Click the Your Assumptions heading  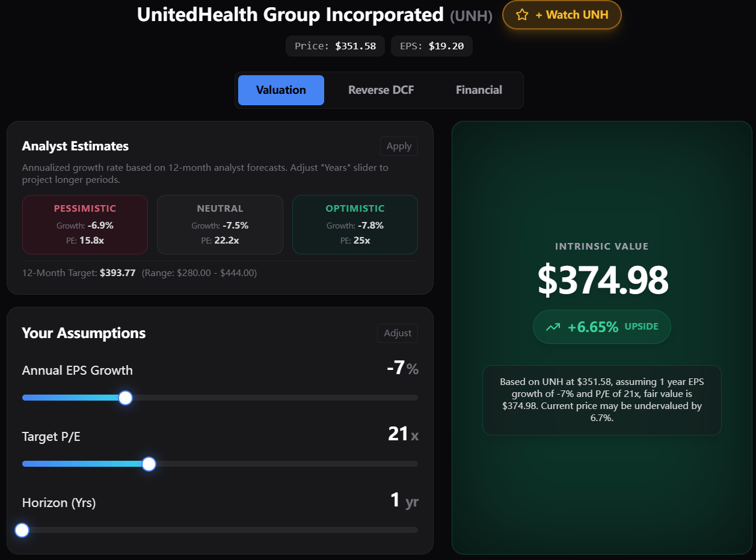(84, 333)
